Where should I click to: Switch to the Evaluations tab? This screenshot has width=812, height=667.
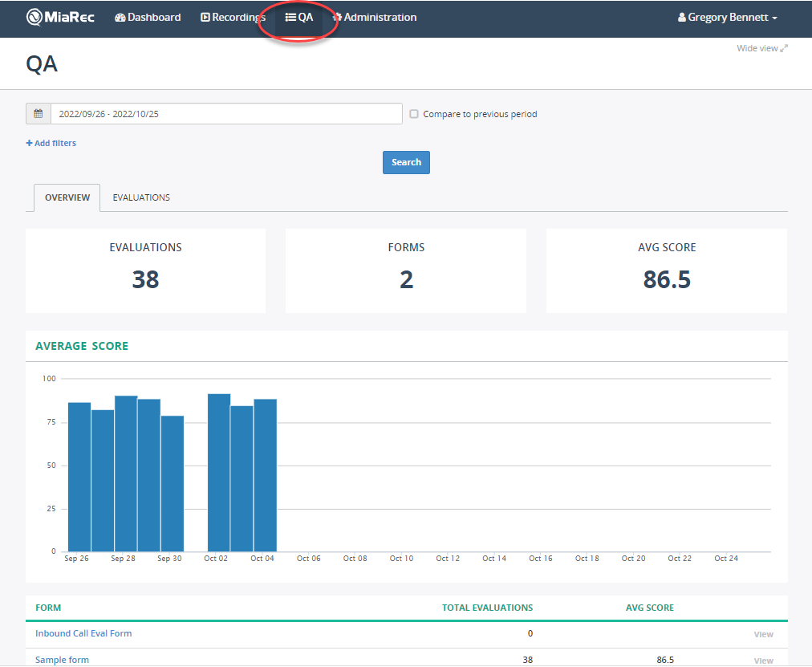[140, 197]
